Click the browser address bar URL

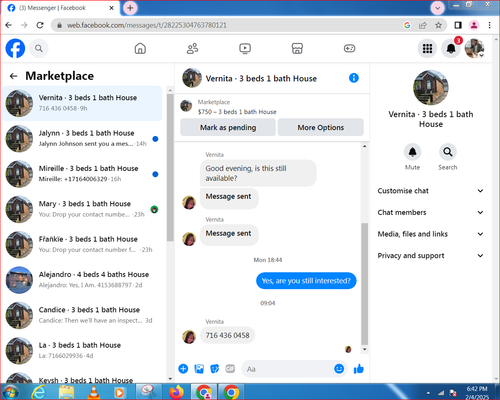(x=147, y=25)
